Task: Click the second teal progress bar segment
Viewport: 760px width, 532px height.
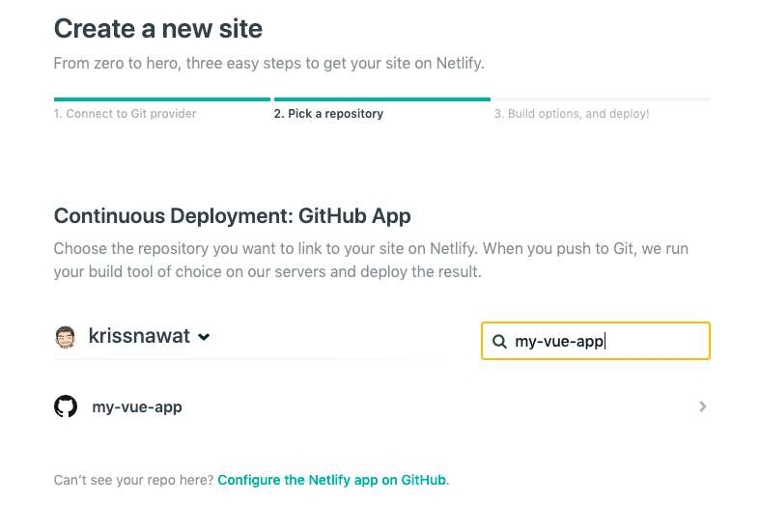Action: pos(382,99)
